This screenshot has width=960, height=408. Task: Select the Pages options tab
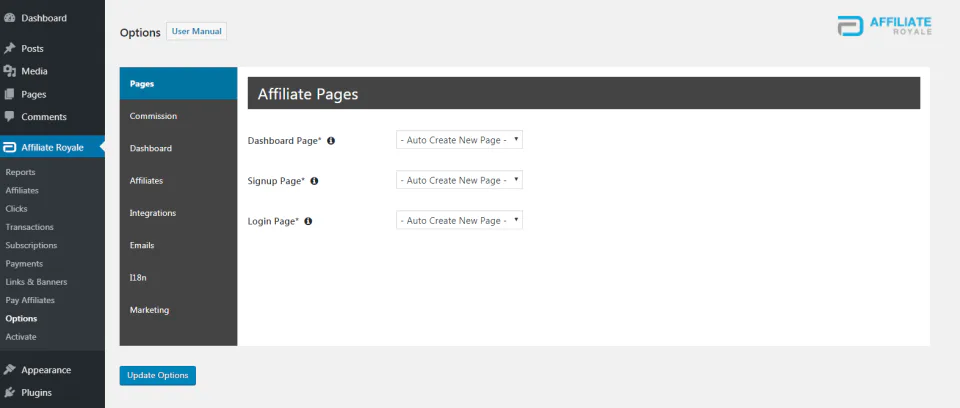coord(178,83)
